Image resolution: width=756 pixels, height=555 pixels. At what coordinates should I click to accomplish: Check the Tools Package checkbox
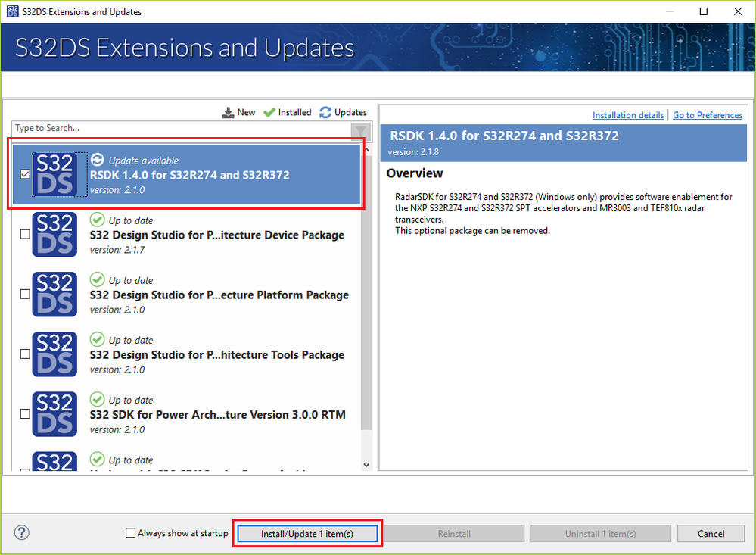pos(25,354)
